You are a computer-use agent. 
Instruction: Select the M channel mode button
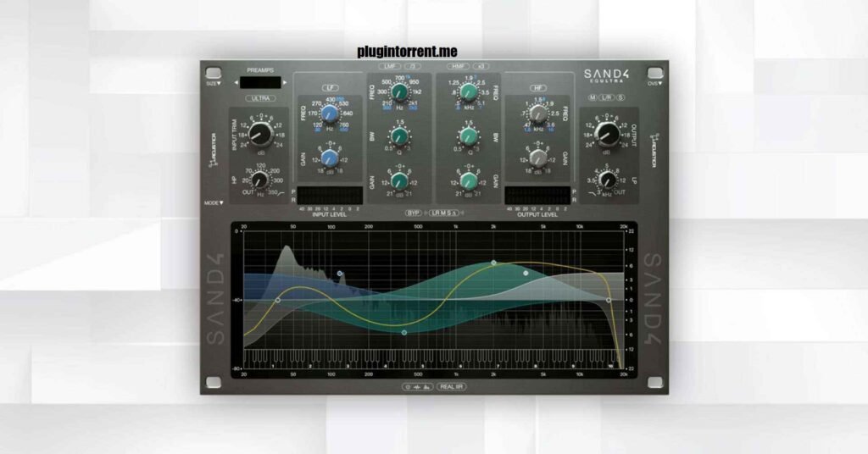click(593, 98)
